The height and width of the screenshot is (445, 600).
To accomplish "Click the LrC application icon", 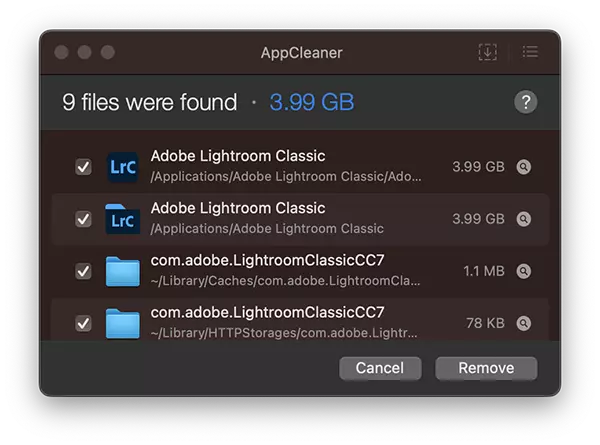I will (x=122, y=167).
